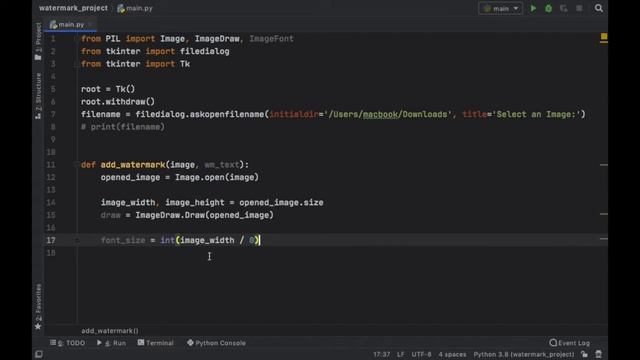Click the tool windows quick access icon
The width and height of the screenshot is (640, 360).
(39, 354)
